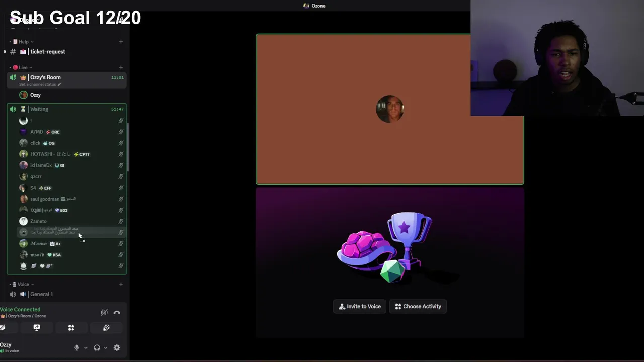Collapse the Live category
This screenshot has height=362, width=644.
[23, 67]
